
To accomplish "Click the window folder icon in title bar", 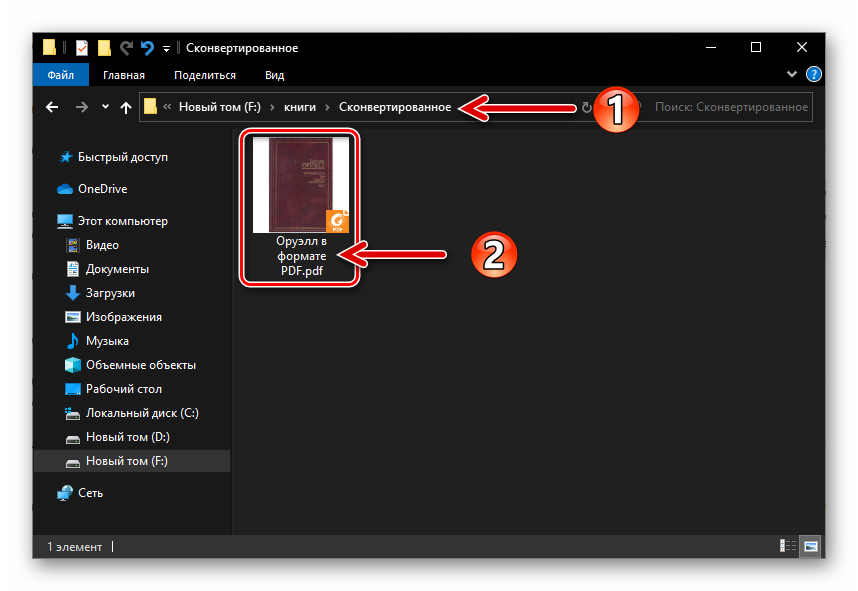I will pos(49,48).
